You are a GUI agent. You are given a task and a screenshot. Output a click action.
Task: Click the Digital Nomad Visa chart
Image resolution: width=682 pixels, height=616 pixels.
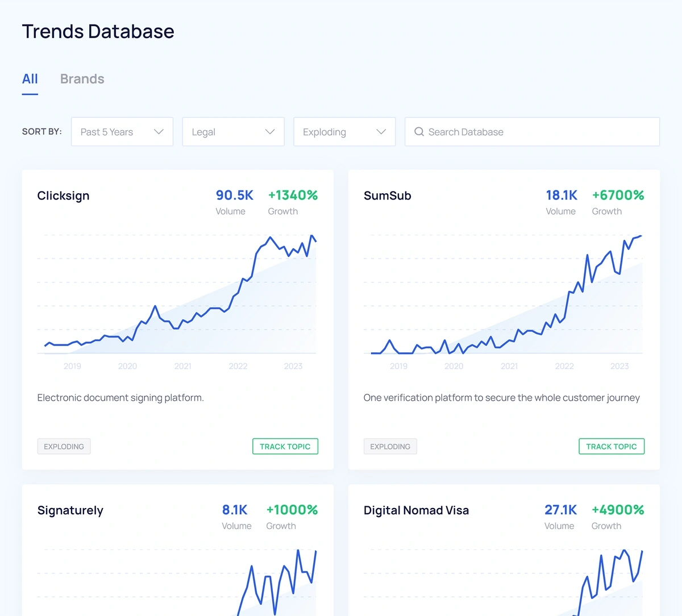pyautogui.click(x=504, y=581)
